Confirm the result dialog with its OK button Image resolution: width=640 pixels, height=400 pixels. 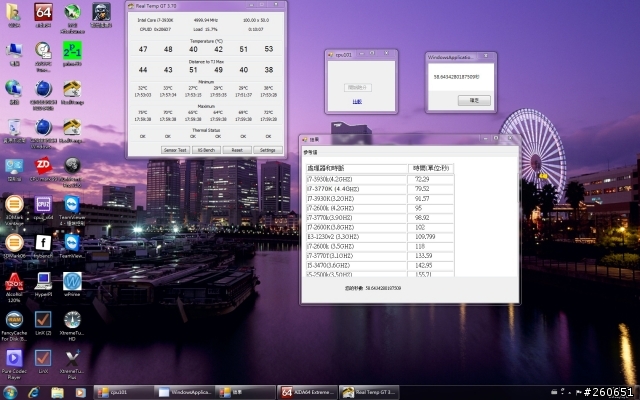click(474, 100)
